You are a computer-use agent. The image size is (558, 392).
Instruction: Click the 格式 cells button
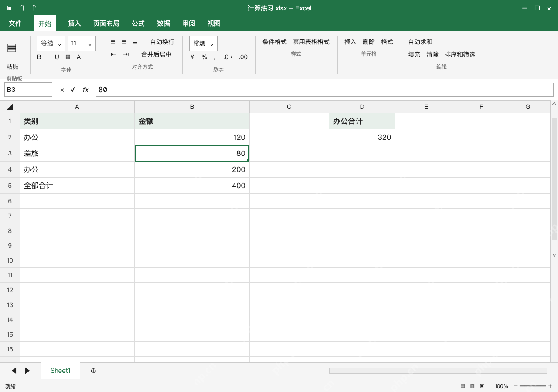coord(387,42)
